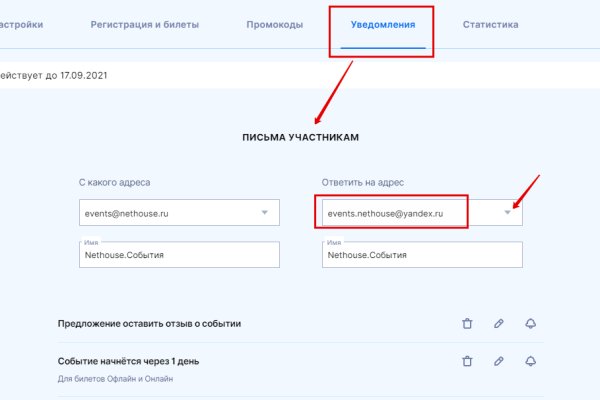Click the 'Имя' field under reply-to address
Viewport: 600px width, 400px height.
tap(422, 255)
